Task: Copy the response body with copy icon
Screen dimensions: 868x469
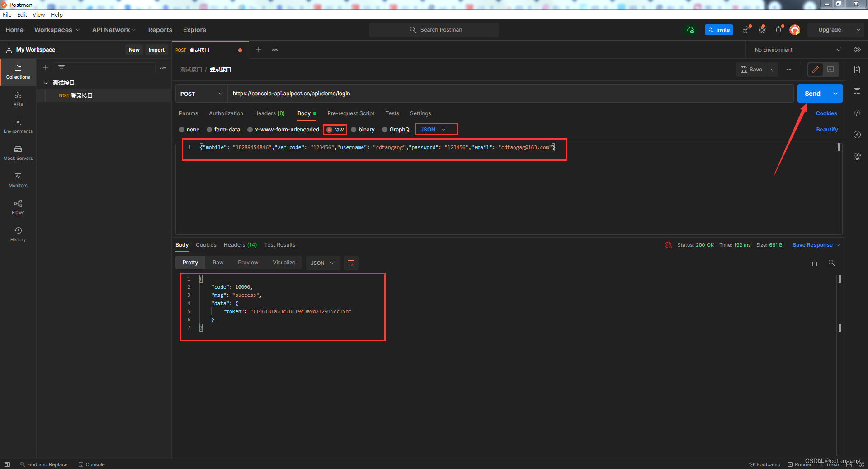Action: (814, 263)
